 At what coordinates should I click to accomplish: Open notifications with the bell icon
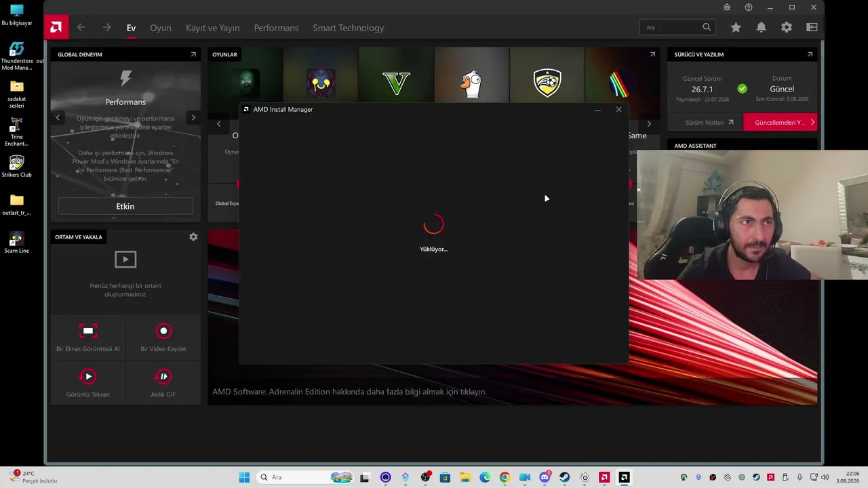pos(762,28)
